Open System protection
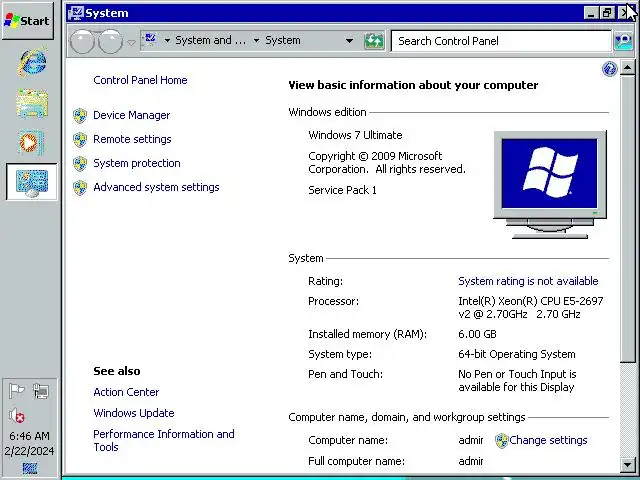This screenshot has width=640, height=480. [137, 163]
